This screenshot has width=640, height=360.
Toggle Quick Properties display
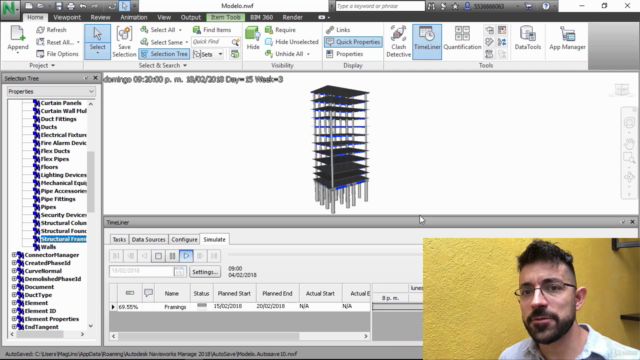point(353,42)
